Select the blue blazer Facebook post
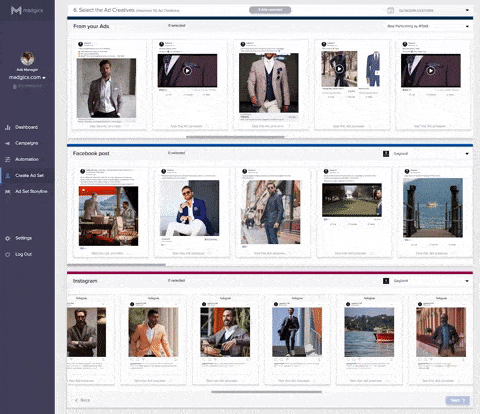Image resolution: width=480 pixels, height=414 pixels. (x=190, y=208)
